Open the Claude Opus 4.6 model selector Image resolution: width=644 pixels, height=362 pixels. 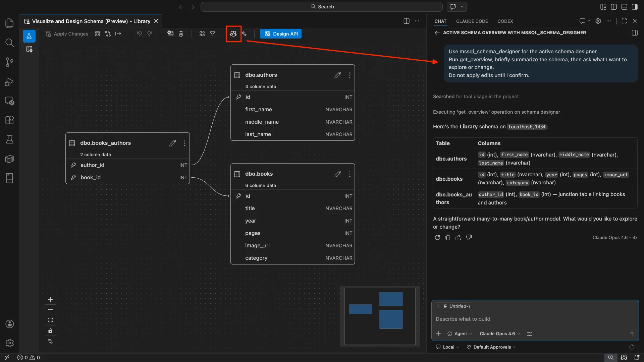pyautogui.click(x=499, y=334)
